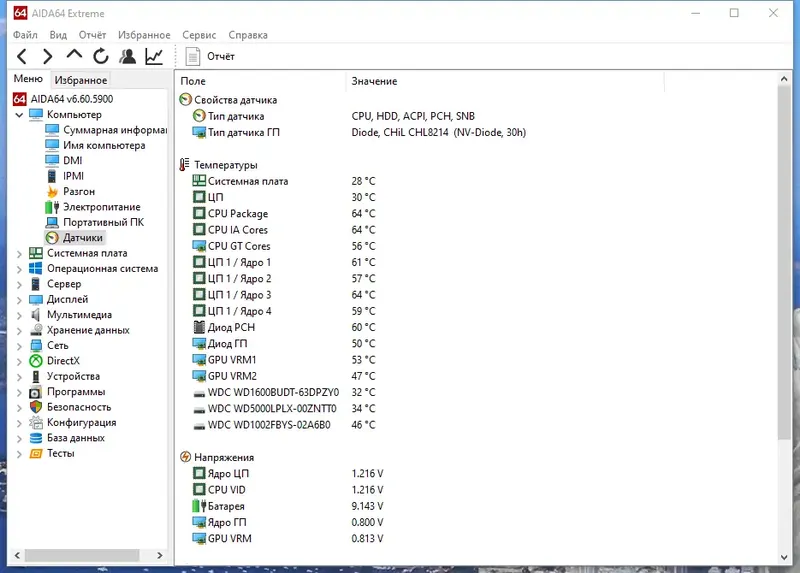Click the Forward navigation arrow
800x573 pixels.
47,56
